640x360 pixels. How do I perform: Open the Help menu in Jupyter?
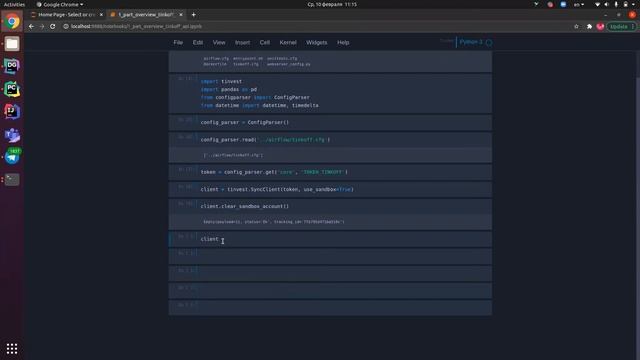point(343,42)
